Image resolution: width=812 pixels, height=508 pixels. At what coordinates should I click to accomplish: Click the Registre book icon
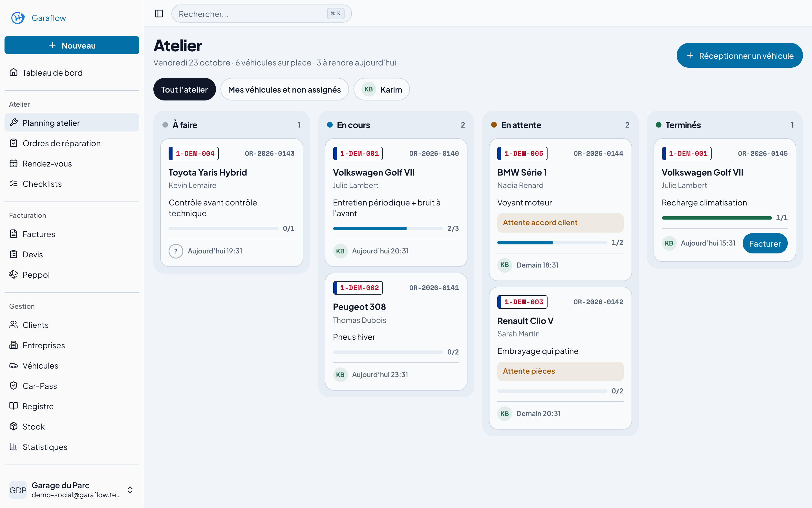pos(14,406)
